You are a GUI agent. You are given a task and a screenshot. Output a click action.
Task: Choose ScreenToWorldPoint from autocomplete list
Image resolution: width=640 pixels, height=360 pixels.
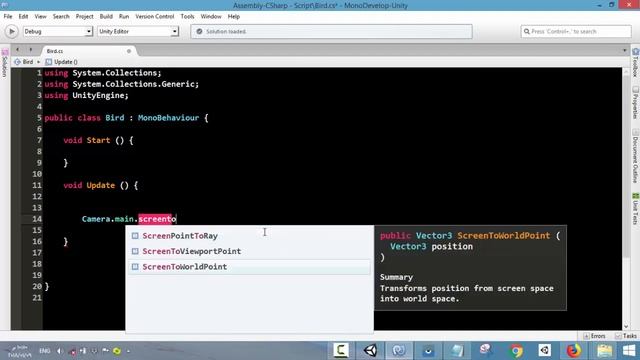249,267
